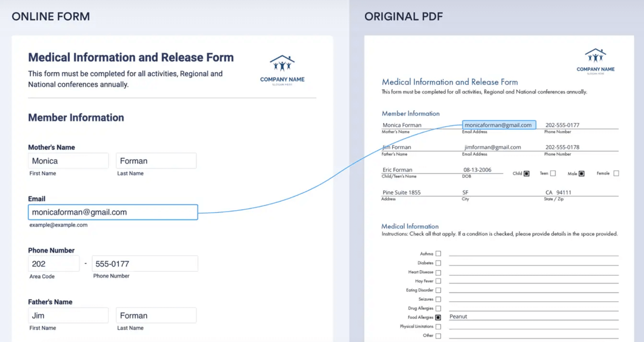This screenshot has width=644, height=342.
Task: Toggle the Teen checkbox in the PDF
Action: pyautogui.click(x=553, y=173)
